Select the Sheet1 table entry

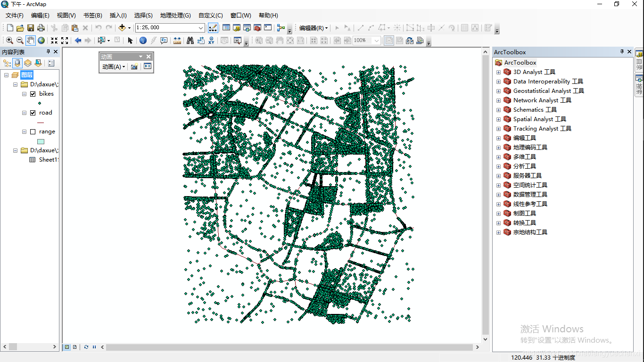click(x=48, y=160)
